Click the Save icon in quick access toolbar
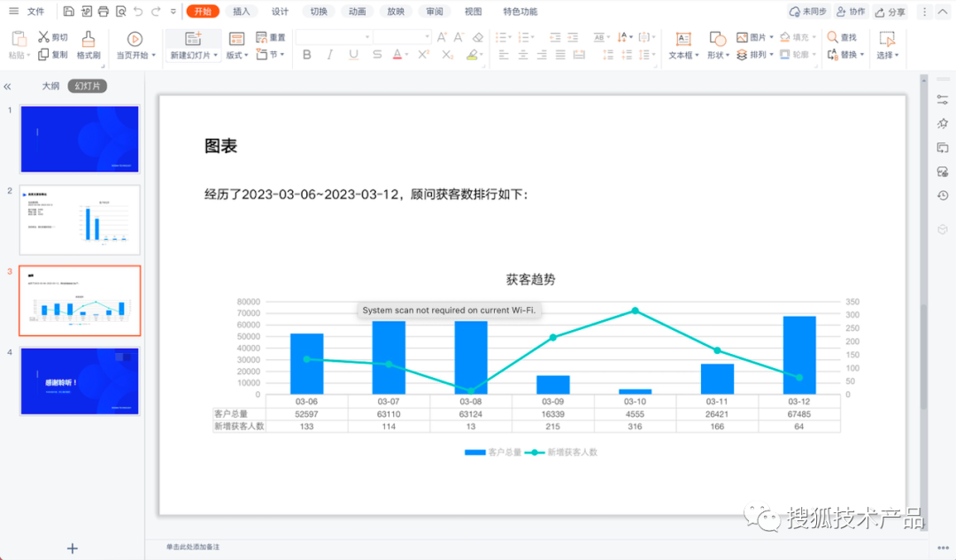This screenshot has width=956, height=560. (69, 12)
